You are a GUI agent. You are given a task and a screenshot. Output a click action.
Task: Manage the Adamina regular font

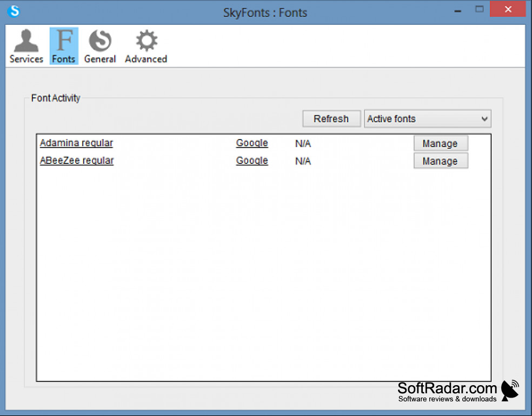[x=441, y=143]
